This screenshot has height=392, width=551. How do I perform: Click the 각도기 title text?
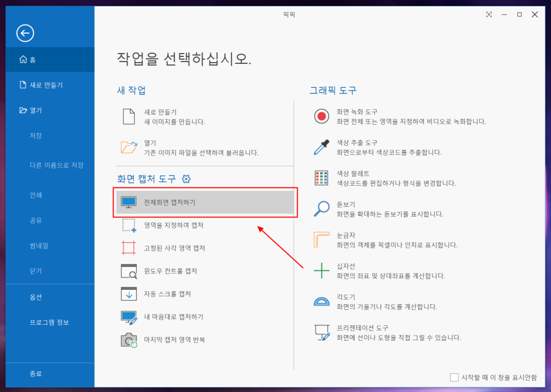point(346,297)
